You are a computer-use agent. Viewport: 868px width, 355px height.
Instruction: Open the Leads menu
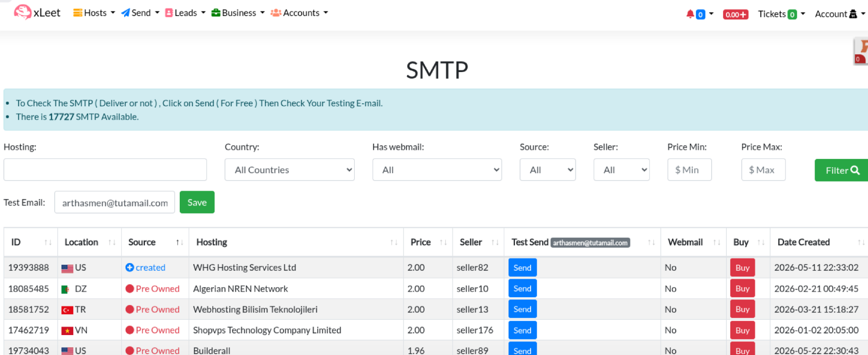185,13
